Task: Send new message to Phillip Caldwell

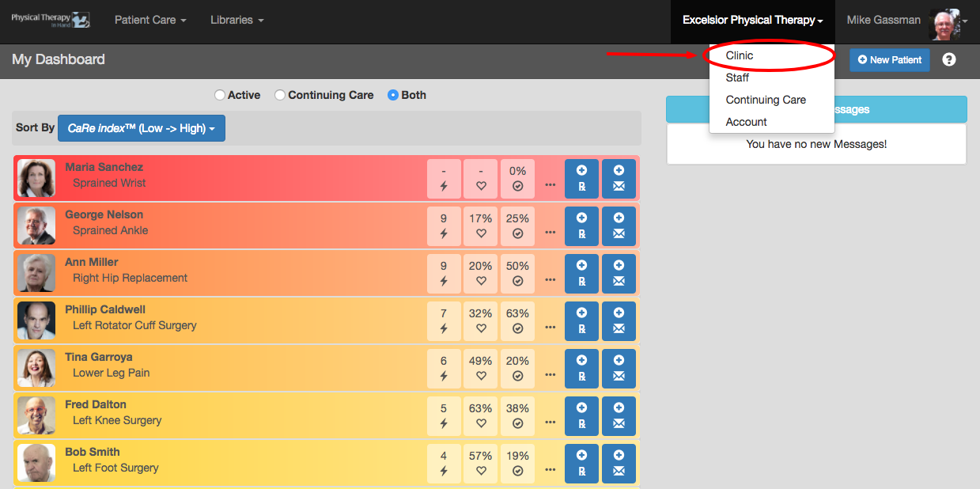Action: 619,320
